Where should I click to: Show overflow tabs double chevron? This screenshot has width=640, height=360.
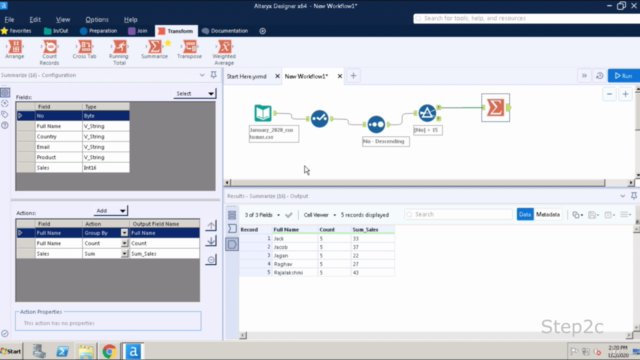point(584,76)
